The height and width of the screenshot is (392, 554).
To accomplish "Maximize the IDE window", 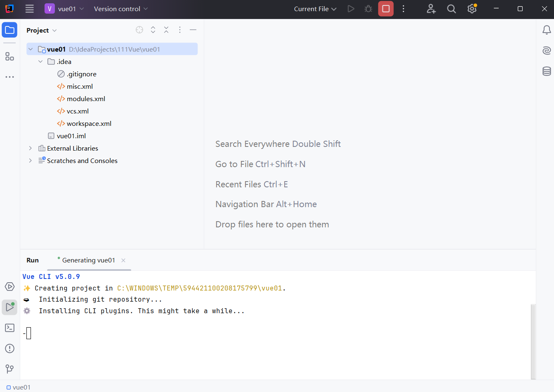I will (520, 9).
